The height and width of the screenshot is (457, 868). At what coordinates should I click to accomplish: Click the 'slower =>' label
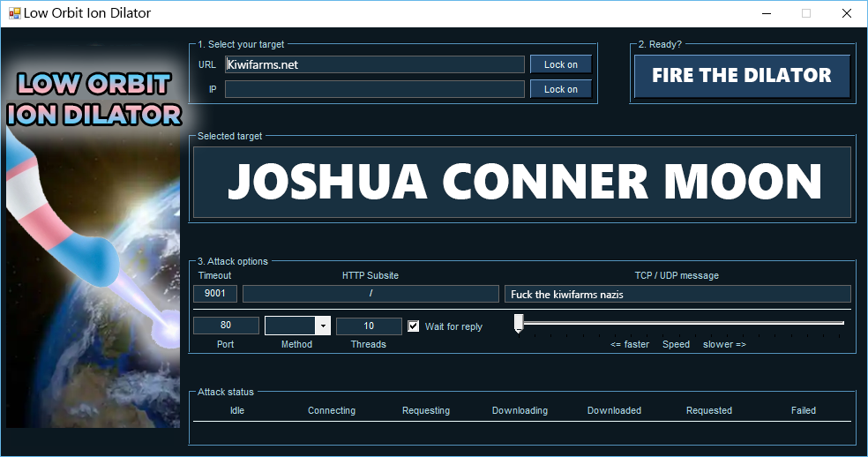point(724,345)
